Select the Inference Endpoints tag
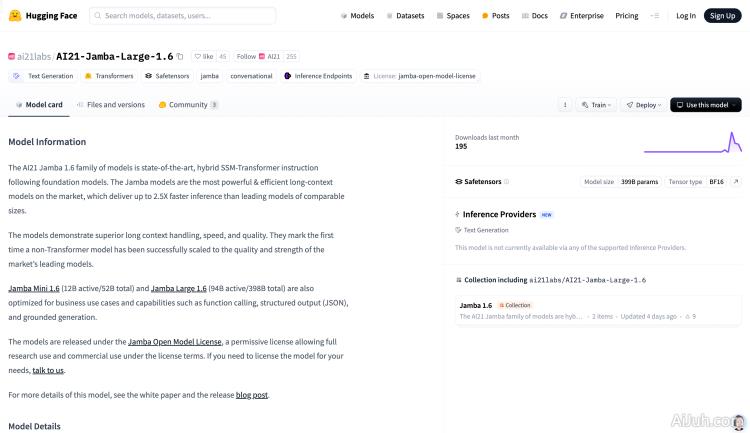The height and width of the screenshot is (433, 750). click(317, 76)
